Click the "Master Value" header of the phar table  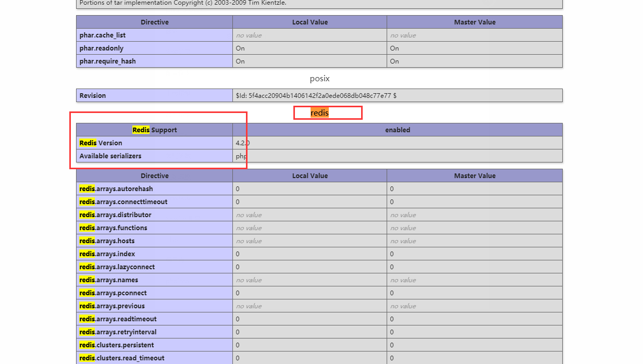pyautogui.click(x=475, y=22)
